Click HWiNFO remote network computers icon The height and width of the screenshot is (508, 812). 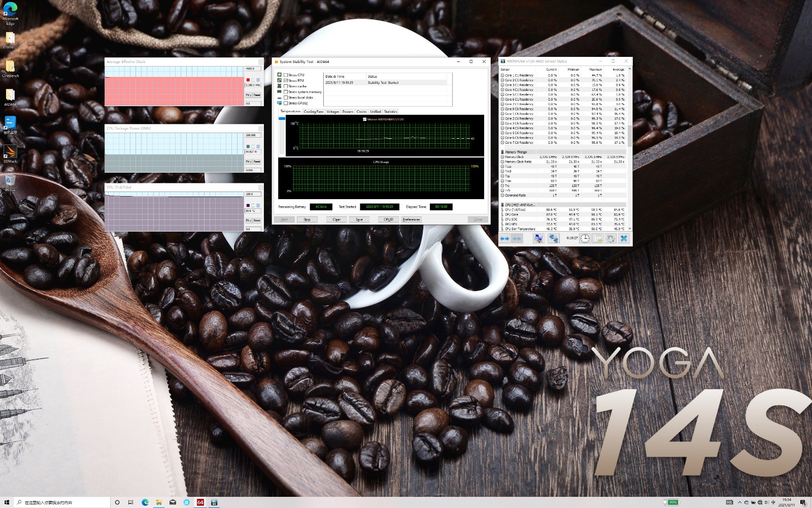[x=553, y=238]
